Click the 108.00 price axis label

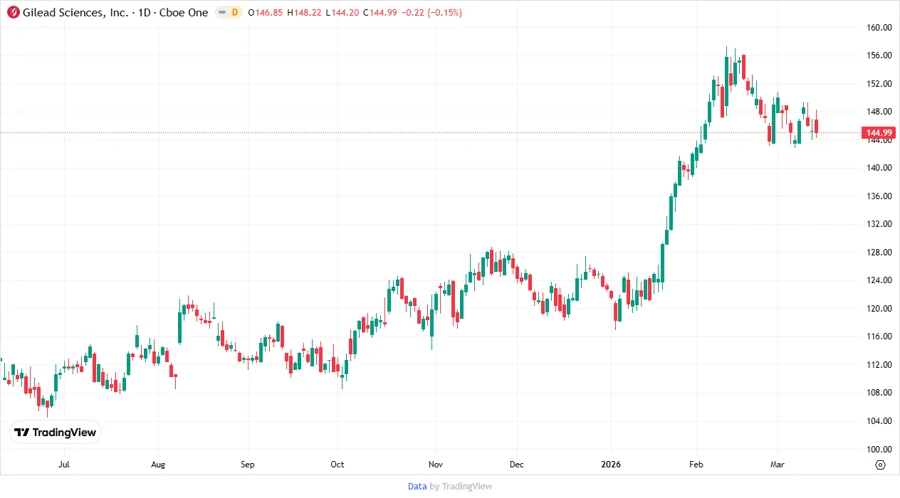(879, 393)
